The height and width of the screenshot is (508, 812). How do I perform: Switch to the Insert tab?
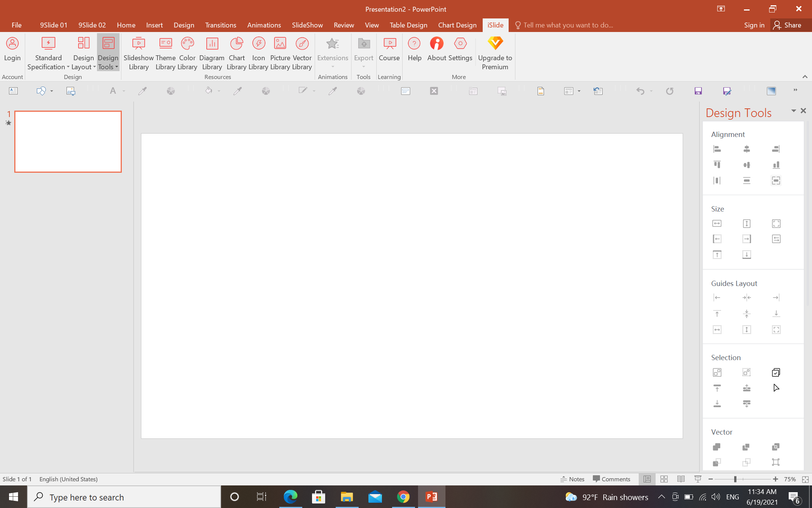[x=154, y=25]
